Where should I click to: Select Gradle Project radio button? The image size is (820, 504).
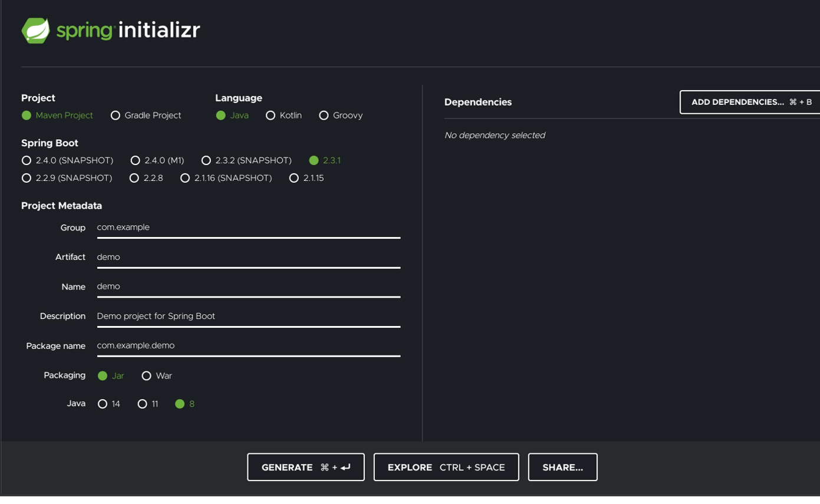point(116,116)
